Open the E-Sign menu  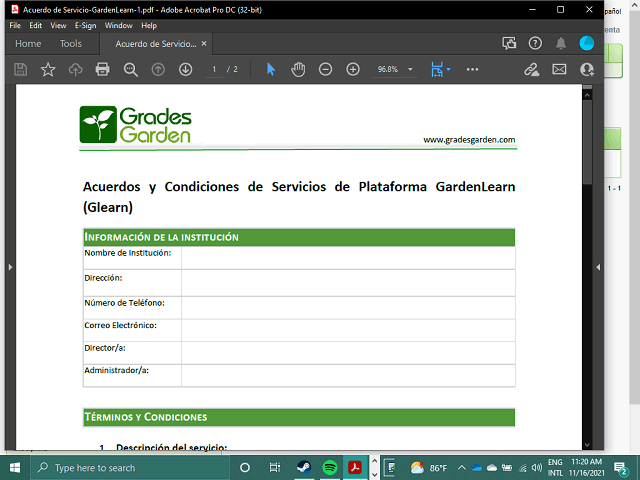tap(85, 25)
